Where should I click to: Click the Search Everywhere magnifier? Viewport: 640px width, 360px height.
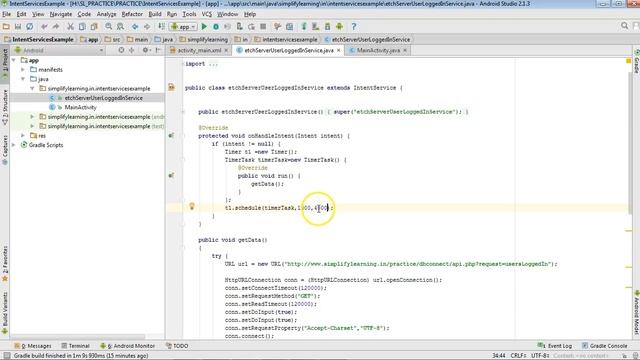pyautogui.click(x=624, y=26)
